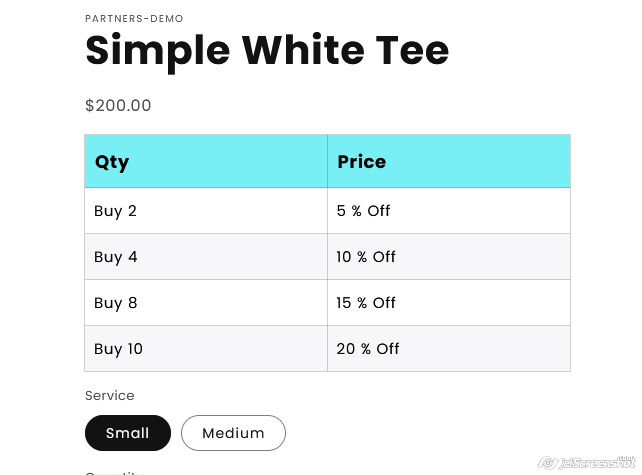Choose the Medium service option

[x=233, y=433]
